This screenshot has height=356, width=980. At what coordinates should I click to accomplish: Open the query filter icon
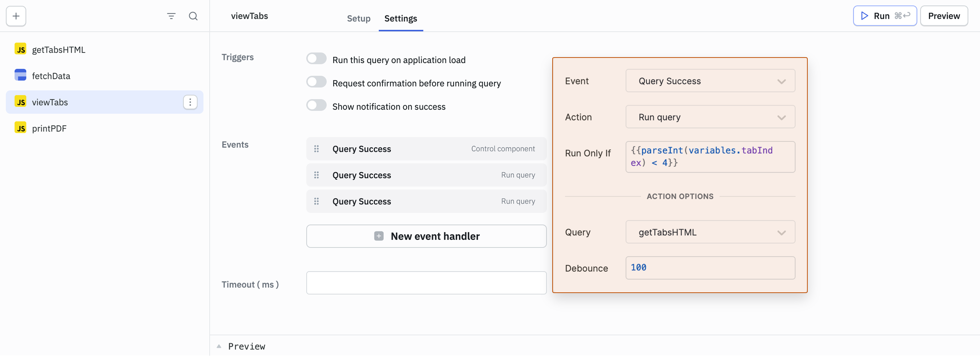coord(171,16)
